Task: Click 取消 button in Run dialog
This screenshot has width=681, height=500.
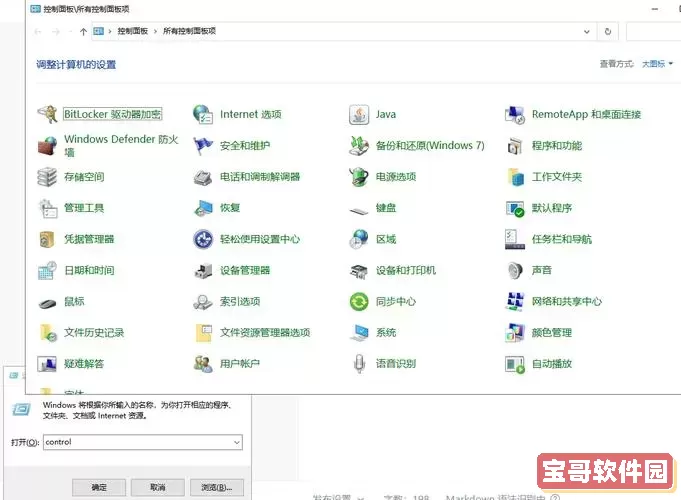Action: 158,487
